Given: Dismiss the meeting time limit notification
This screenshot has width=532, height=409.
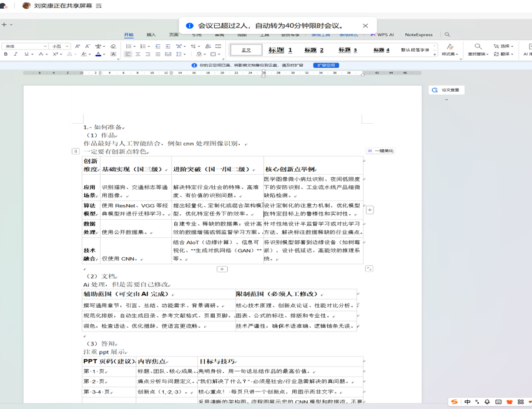Looking at the screenshot, I should [x=365, y=26].
